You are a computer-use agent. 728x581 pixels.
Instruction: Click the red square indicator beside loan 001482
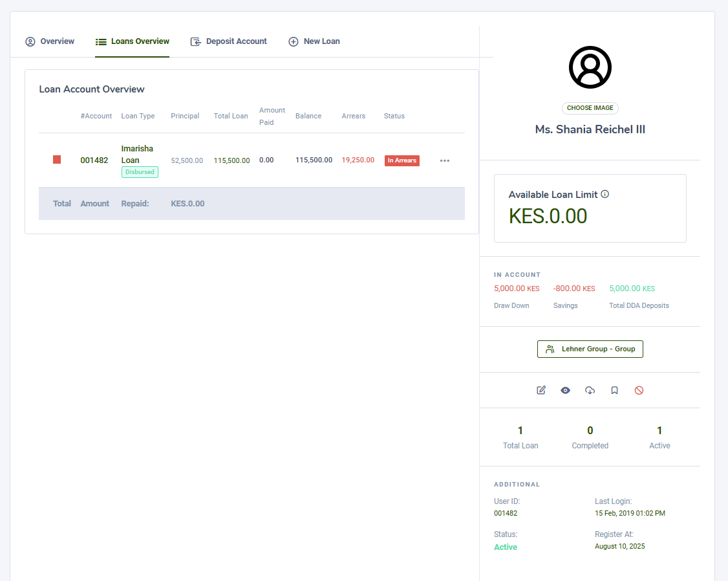(57, 159)
